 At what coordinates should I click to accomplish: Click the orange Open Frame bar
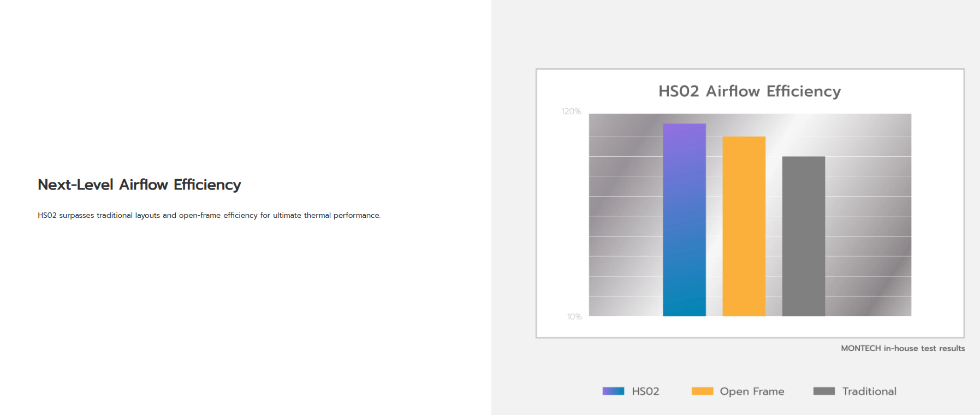[x=744, y=226]
